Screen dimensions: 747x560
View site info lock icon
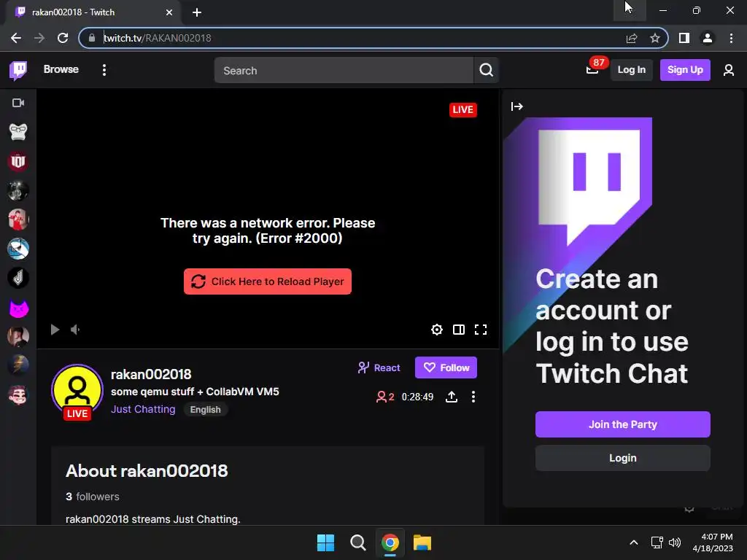[92, 38]
